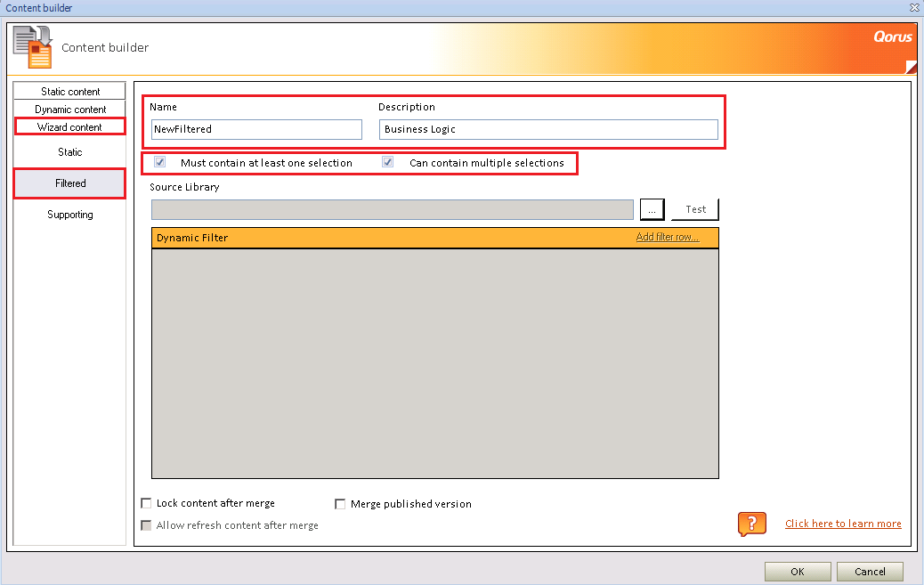Click the Add filter row link
The width and height of the screenshot is (924, 585).
[x=668, y=237]
